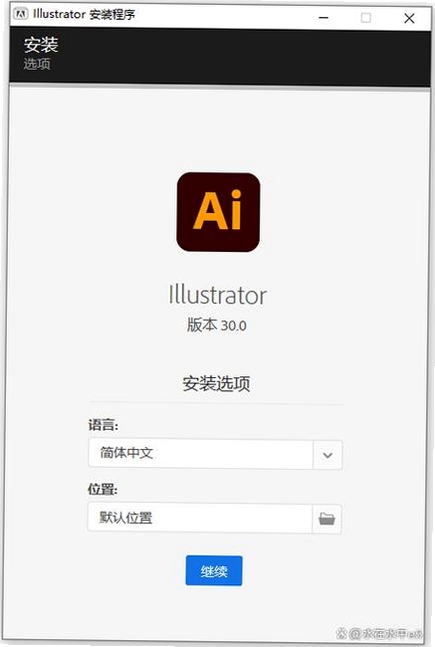Click the 语言: label
435x647 pixels.
(x=103, y=425)
